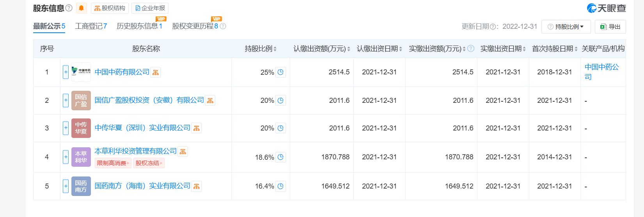Switch to 工商登记 tab
The height and width of the screenshot is (217, 644).
[x=91, y=26]
